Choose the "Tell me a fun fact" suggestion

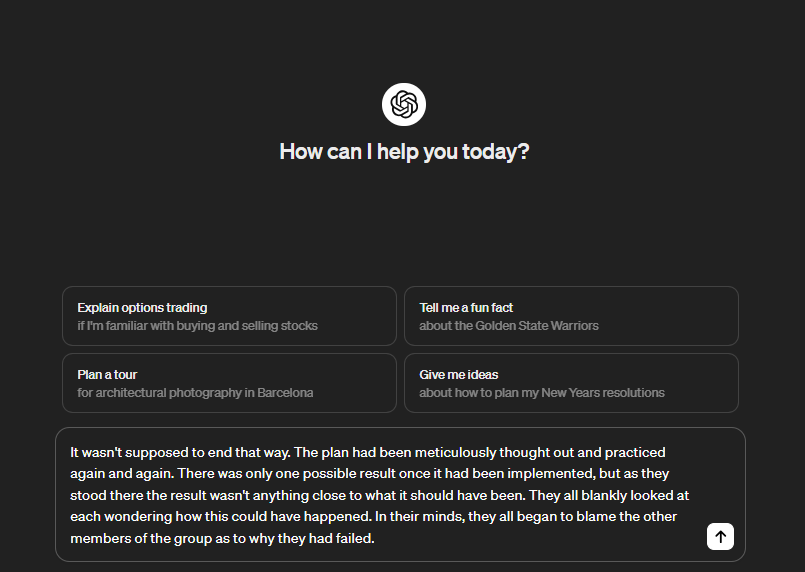[x=466, y=308]
